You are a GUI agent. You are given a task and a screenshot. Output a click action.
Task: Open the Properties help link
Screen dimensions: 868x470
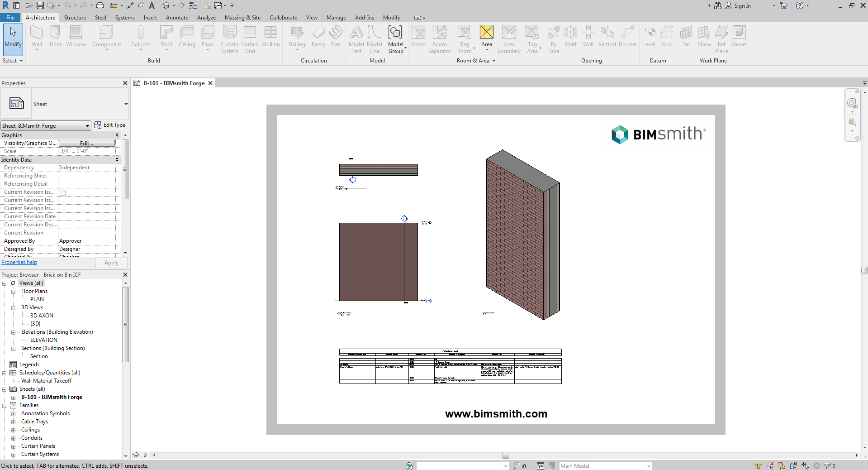tap(19, 262)
